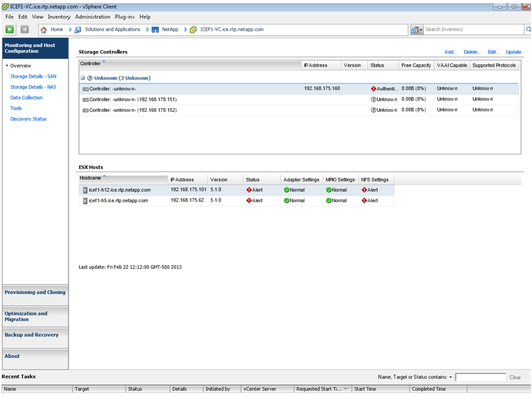532x417 pixels.
Task: Click the VAAI Capable column header
Action: coord(451,65)
